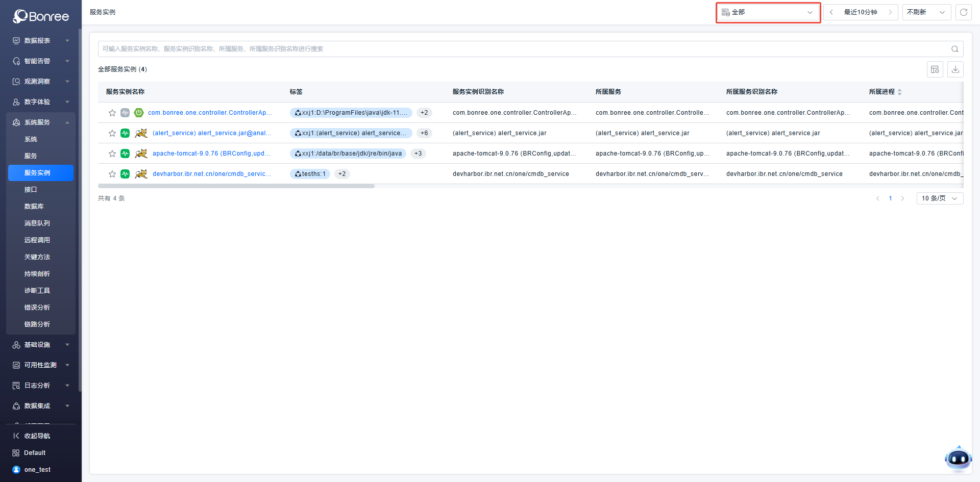
Task: Click previous time range arrow
Action: (x=831, y=12)
